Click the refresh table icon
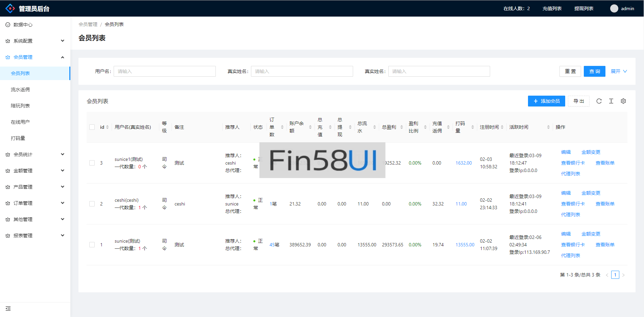Screen dimensions: 644x317 [599, 101]
